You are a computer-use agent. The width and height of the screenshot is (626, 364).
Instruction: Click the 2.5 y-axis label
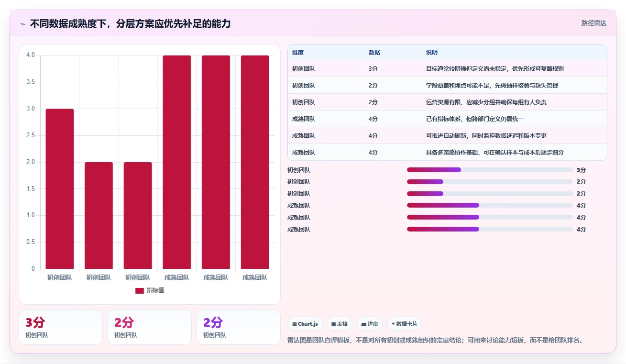click(x=31, y=135)
